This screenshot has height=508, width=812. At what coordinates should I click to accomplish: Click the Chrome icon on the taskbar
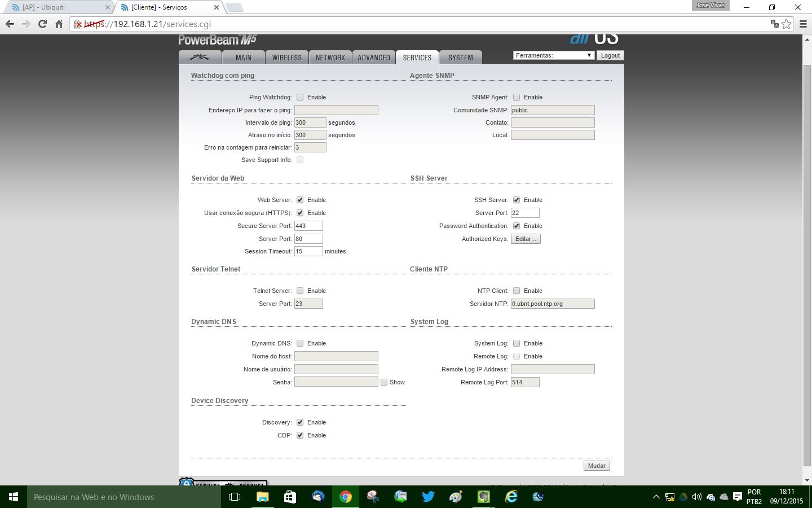(x=345, y=497)
